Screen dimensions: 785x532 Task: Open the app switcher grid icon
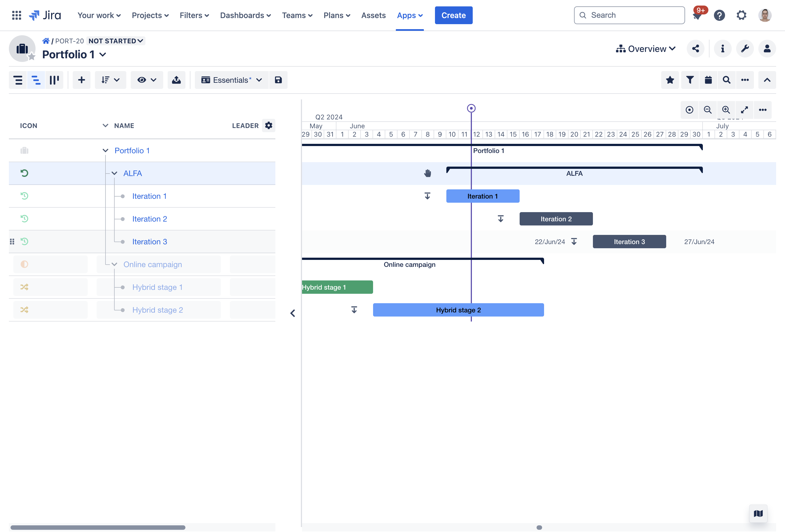tap(17, 15)
